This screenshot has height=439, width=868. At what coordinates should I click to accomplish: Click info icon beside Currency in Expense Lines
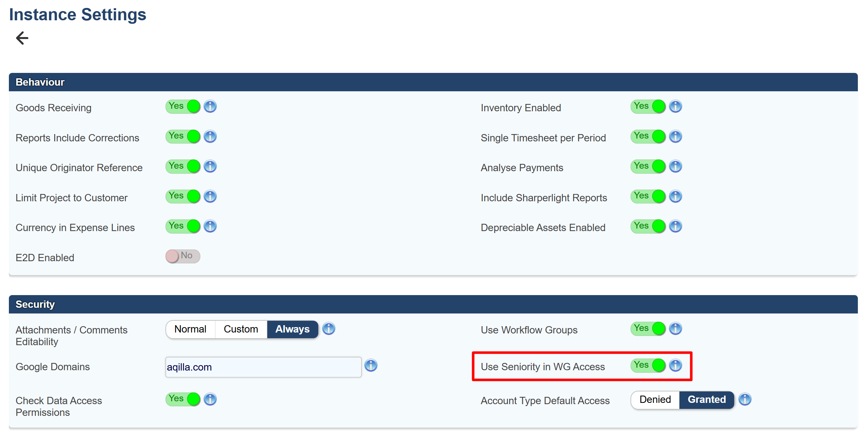210,226
